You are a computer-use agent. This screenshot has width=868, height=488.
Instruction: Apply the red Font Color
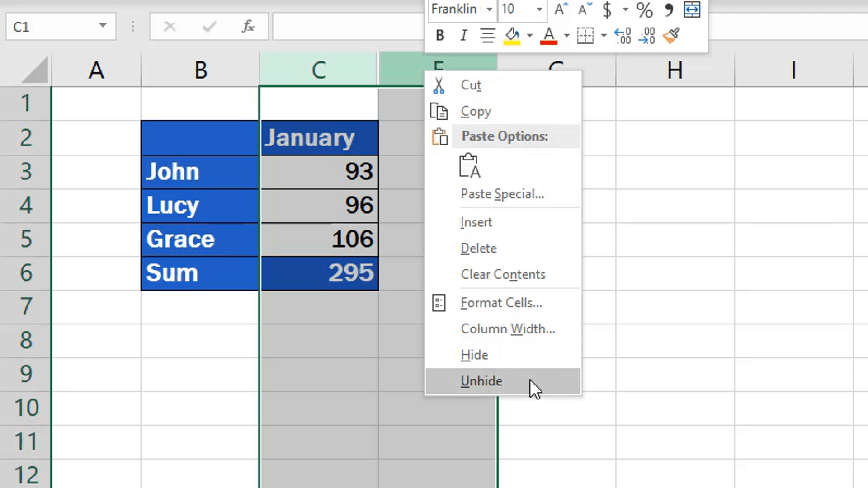point(548,36)
